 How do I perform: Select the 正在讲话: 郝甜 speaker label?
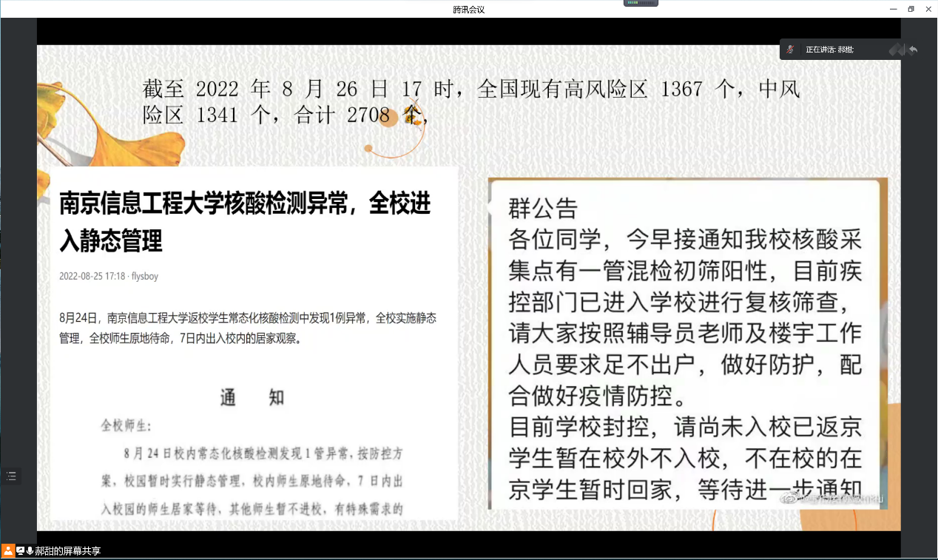(829, 50)
